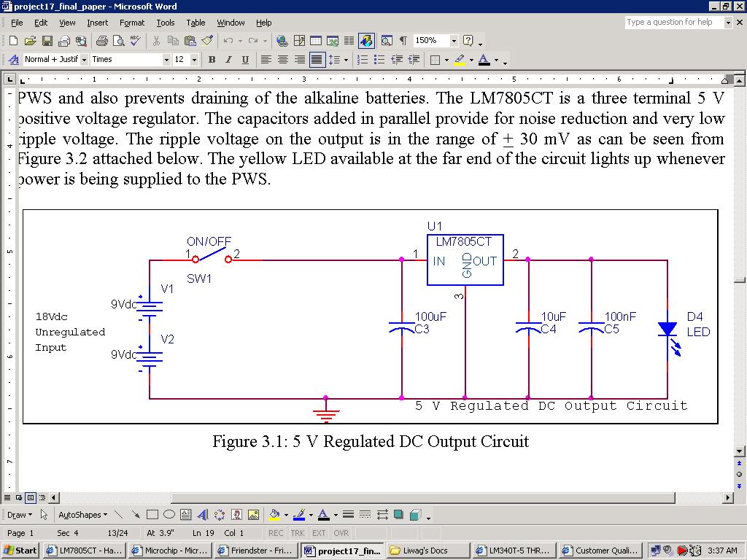Toggle bold formatting

pyautogui.click(x=212, y=60)
